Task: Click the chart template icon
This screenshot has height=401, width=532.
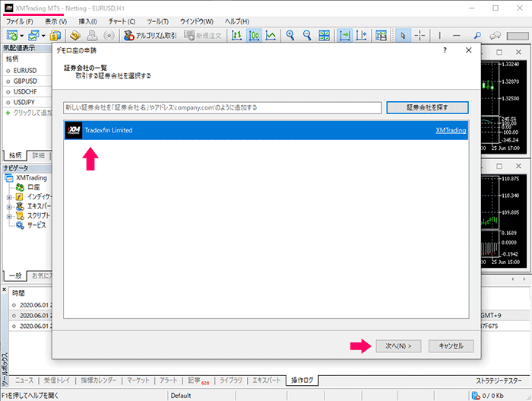Action: (381, 35)
